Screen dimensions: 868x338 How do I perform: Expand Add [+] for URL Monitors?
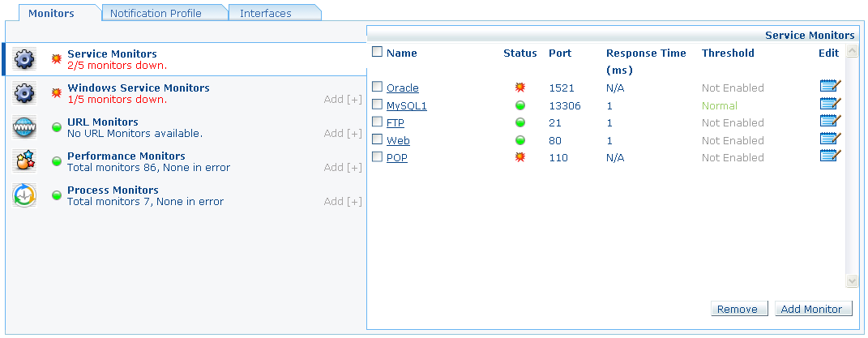(343, 134)
